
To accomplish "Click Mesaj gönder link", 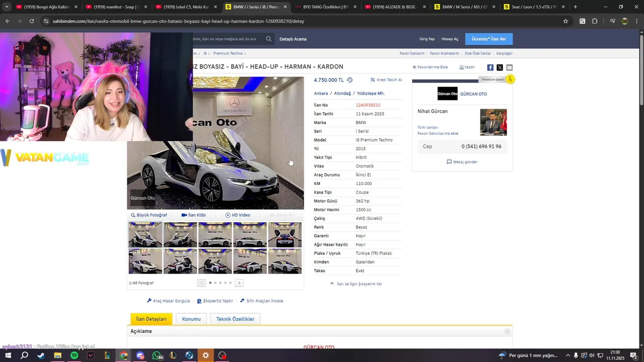I will click(462, 162).
